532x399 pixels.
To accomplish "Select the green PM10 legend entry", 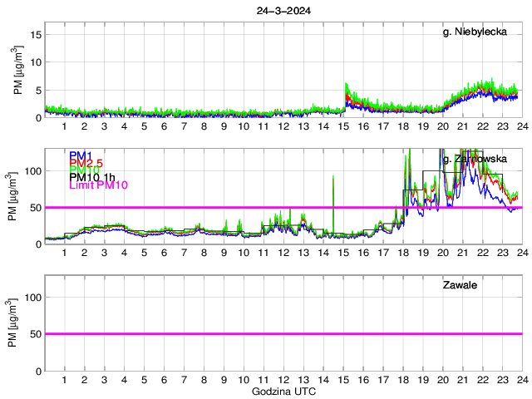I will (84, 170).
